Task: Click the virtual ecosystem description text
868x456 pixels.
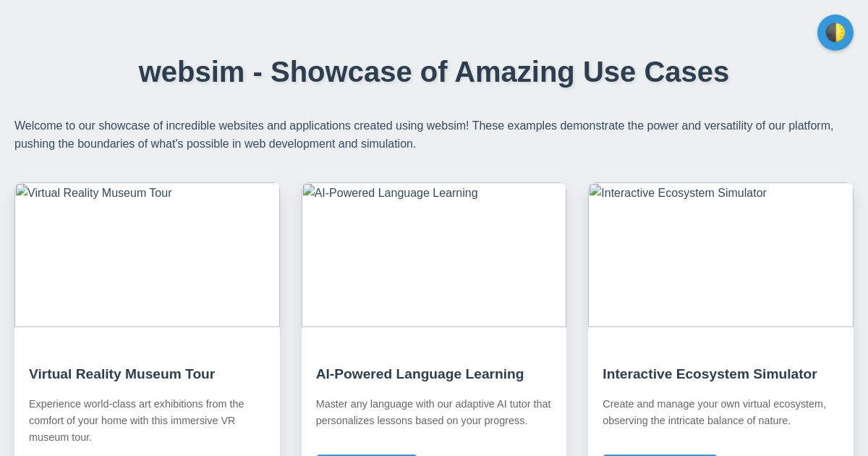Action: click(x=714, y=413)
